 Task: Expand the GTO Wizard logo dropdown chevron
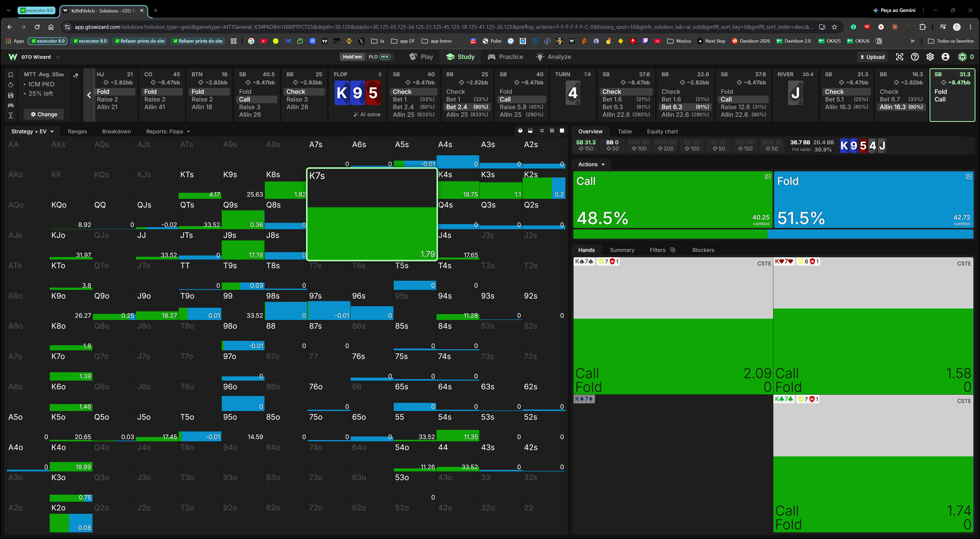tap(58, 57)
